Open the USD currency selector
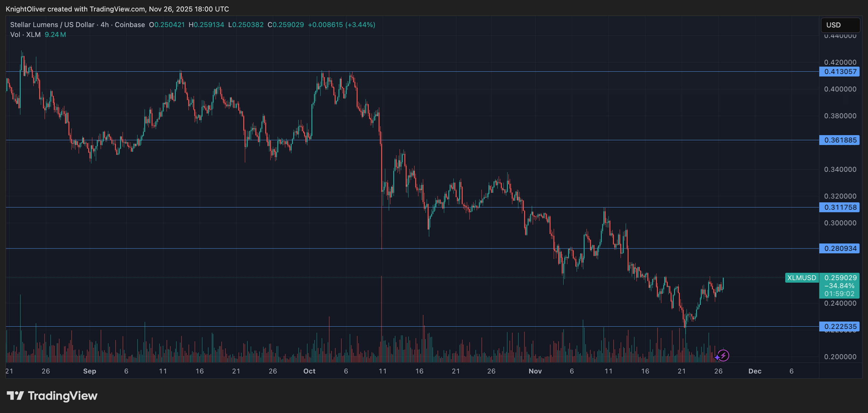This screenshot has width=868, height=413. coord(840,25)
